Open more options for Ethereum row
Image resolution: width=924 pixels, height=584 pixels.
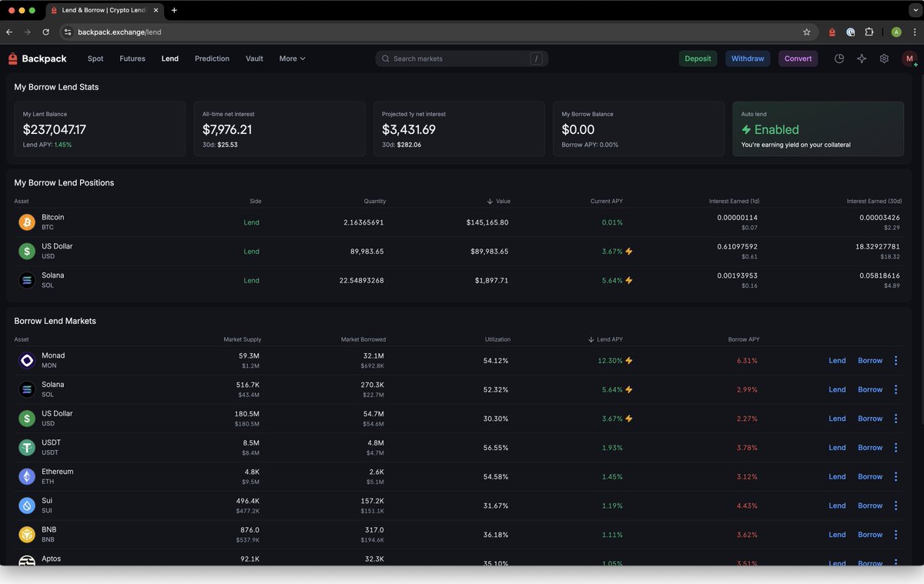896,476
